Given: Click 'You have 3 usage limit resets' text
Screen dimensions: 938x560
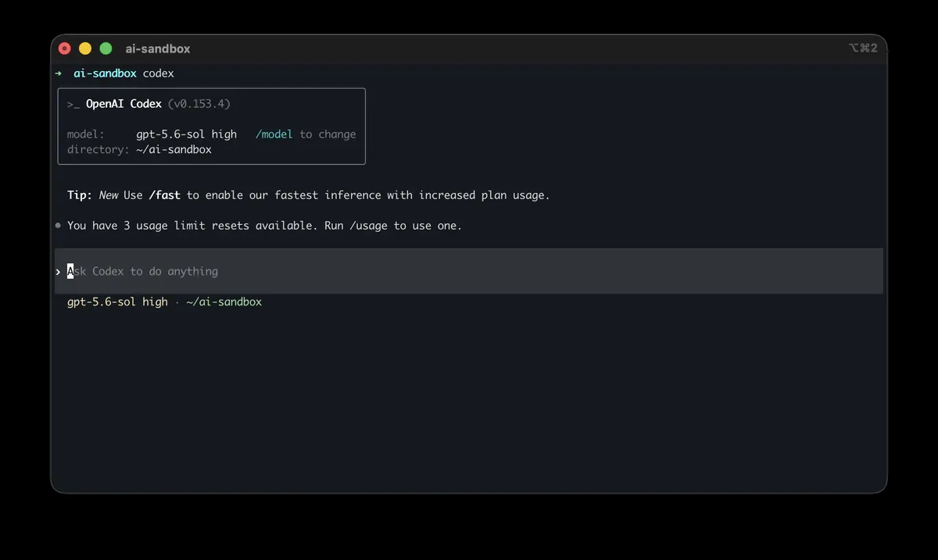Looking at the screenshot, I should point(158,226).
